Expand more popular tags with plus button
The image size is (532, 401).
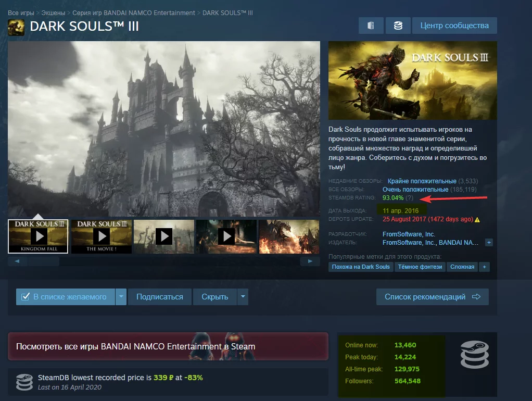484,267
